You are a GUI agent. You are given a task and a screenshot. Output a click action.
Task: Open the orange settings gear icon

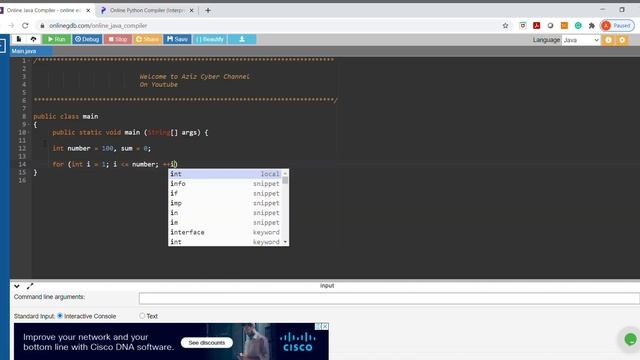point(622,40)
